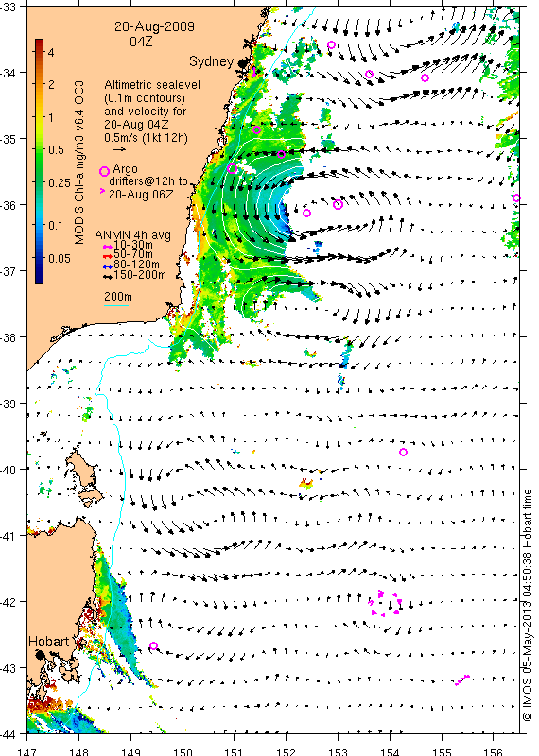Click the 153 longitude axis label
This screenshot has height=756, width=539.
(338, 751)
